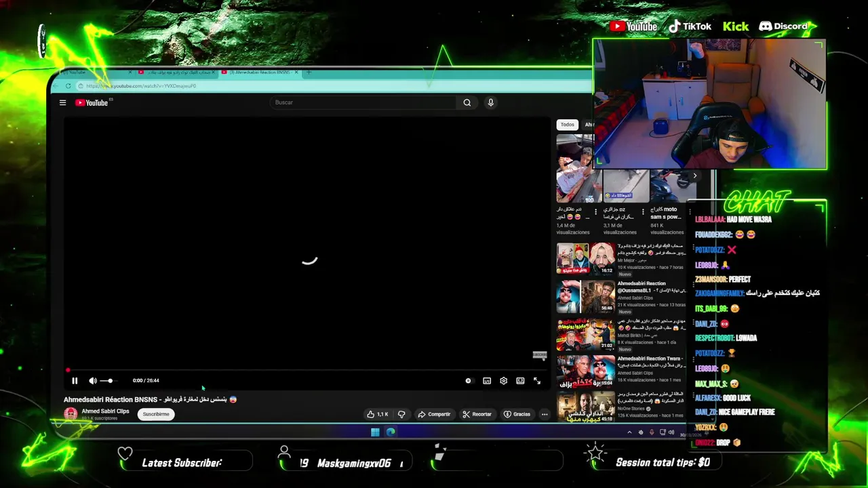Open Windows Start menu on taskbar
Screen dimensions: 868x488
point(375,432)
